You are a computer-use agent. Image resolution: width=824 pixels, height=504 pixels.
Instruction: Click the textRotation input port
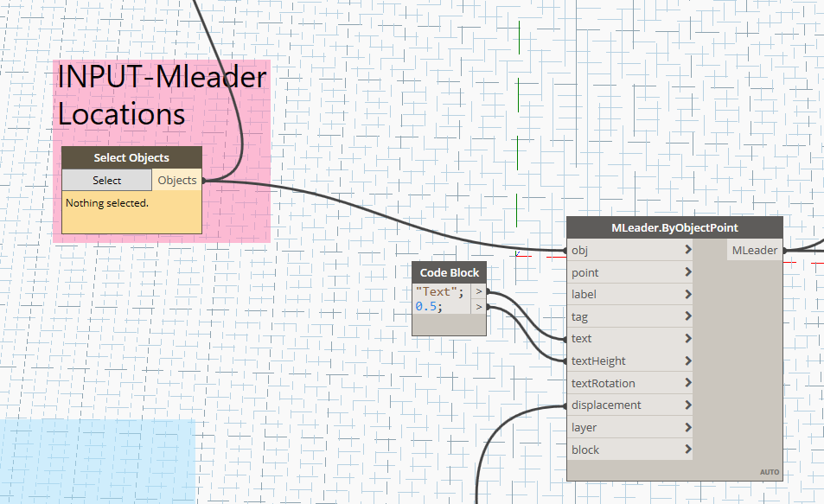coord(629,383)
